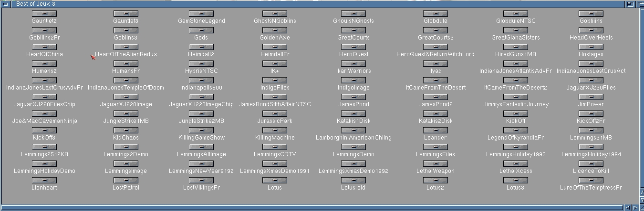Click the 'LamborghiniAmericanChllng' label
644x211 pixels.
tap(353, 138)
